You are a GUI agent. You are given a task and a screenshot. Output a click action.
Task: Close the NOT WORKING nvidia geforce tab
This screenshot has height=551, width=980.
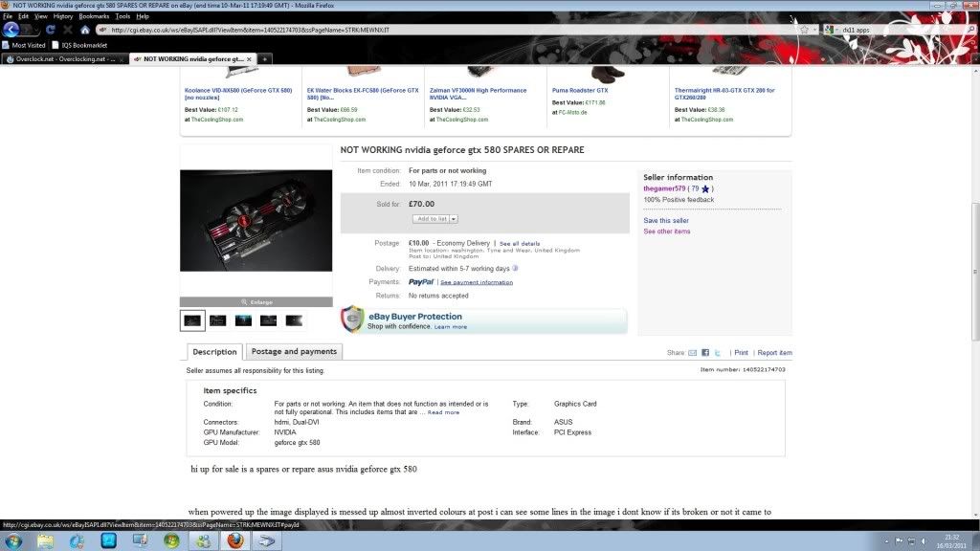coord(249,58)
